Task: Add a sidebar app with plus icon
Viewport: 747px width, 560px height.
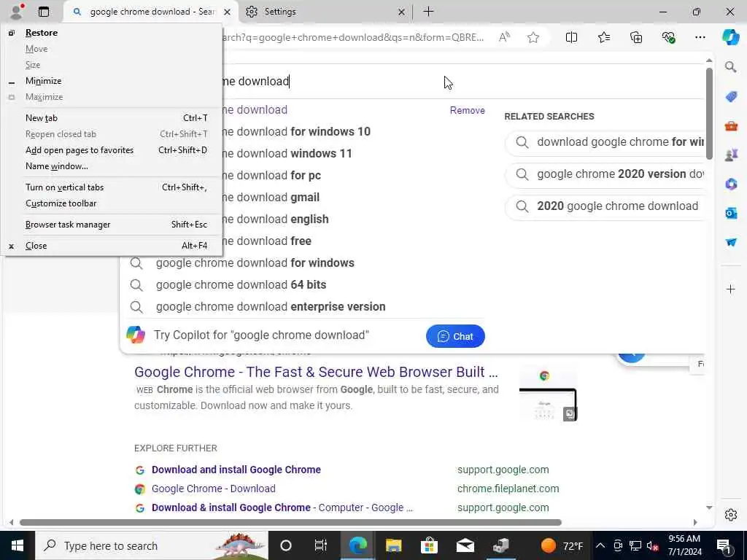Action: click(x=730, y=289)
